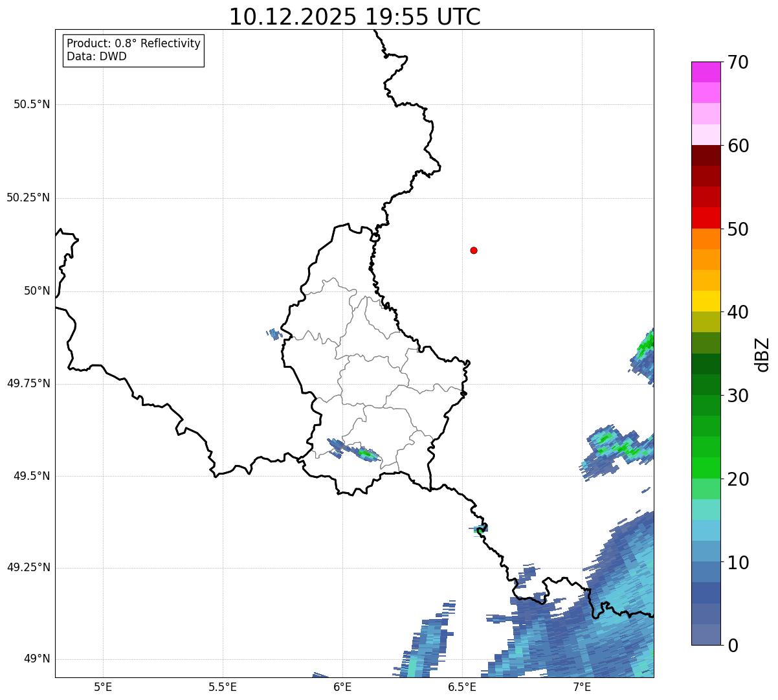This screenshot has height=700, width=778.
Task: Click the magenta top colorbar segment
Action: tap(706, 72)
